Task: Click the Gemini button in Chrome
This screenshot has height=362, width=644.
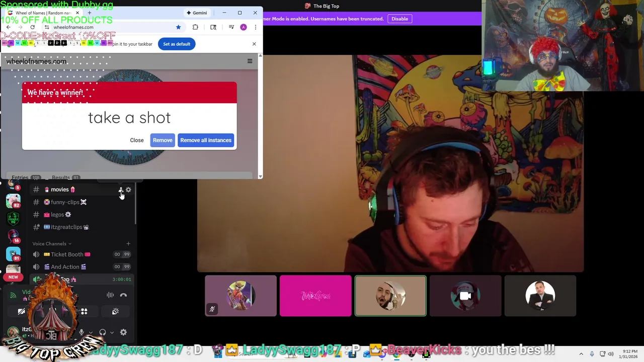Action: 197,13
